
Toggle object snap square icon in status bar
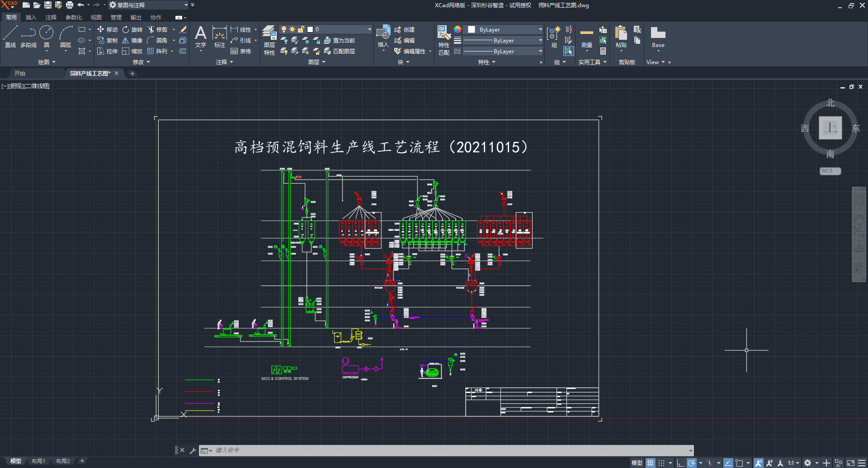point(739,463)
